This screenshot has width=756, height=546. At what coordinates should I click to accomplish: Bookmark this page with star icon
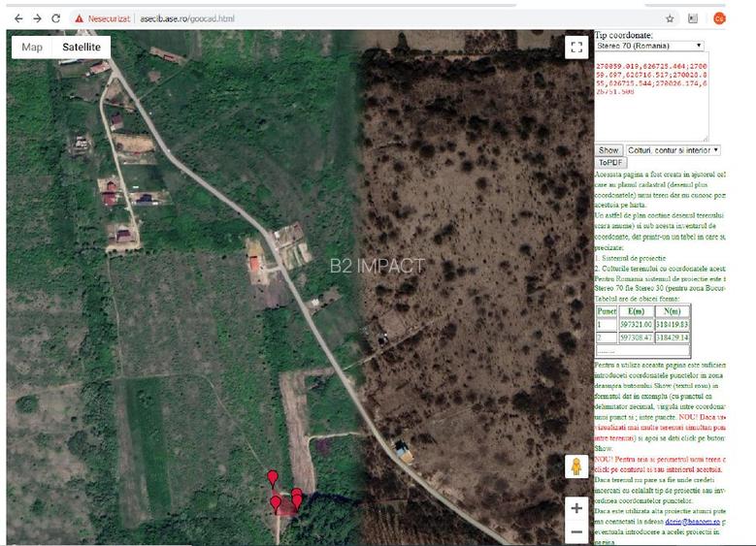[670, 18]
